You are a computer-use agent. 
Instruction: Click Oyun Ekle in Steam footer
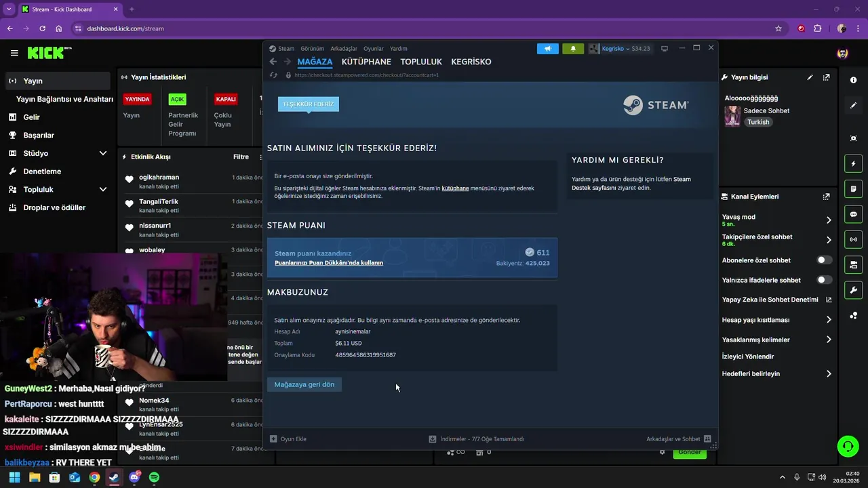pos(288,439)
